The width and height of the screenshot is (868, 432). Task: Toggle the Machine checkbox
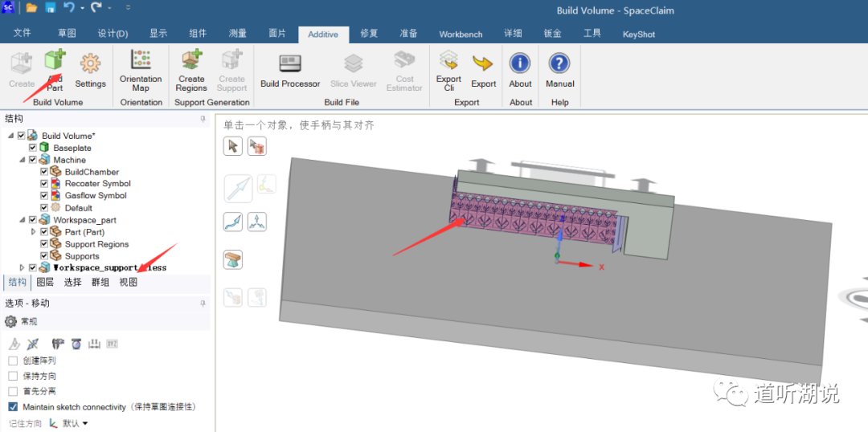(33, 160)
